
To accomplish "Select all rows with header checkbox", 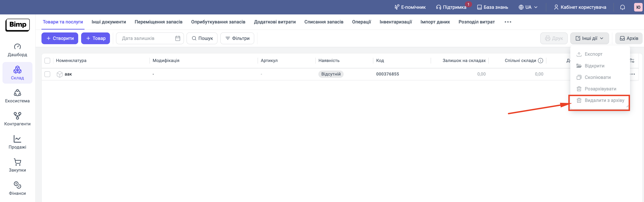I will click(x=47, y=60).
